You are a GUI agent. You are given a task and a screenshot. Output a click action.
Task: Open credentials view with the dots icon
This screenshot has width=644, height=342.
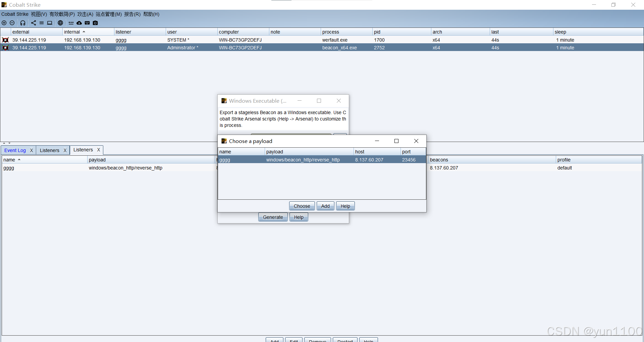click(x=71, y=23)
